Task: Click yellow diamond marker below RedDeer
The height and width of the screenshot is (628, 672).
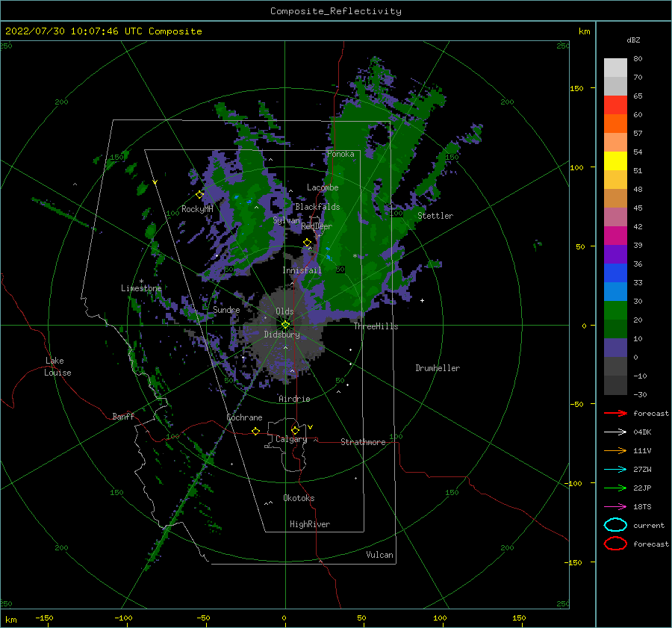Action: point(308,243)
